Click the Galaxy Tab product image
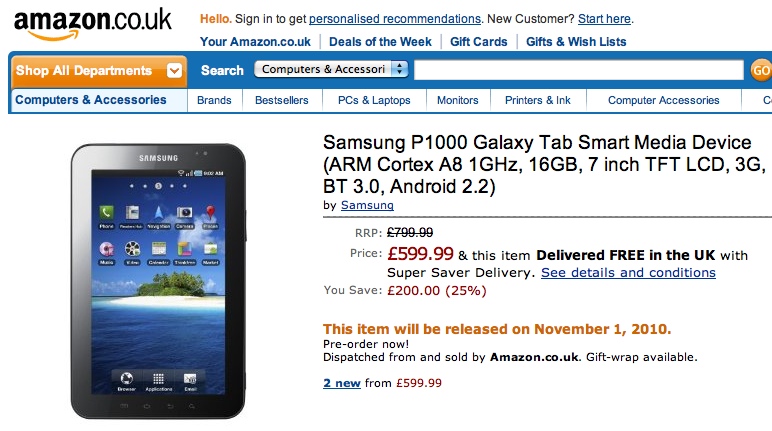Image resolution: width=772 pixels, height=431 pixels. (158, 280)
